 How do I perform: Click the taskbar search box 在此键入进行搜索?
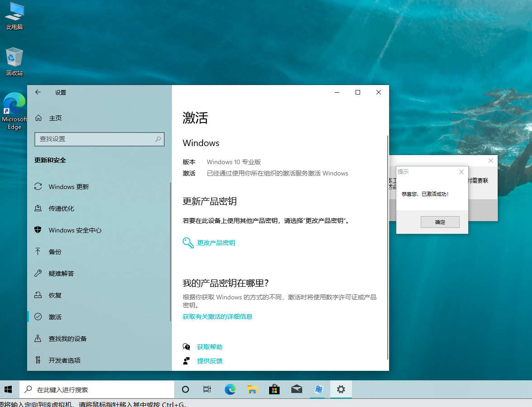(x=97, y=389)
